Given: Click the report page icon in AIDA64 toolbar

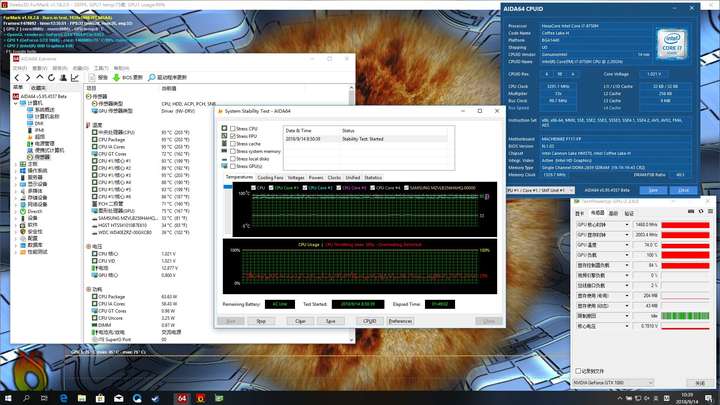Looking at the screenshot, I should click(92, 78).
